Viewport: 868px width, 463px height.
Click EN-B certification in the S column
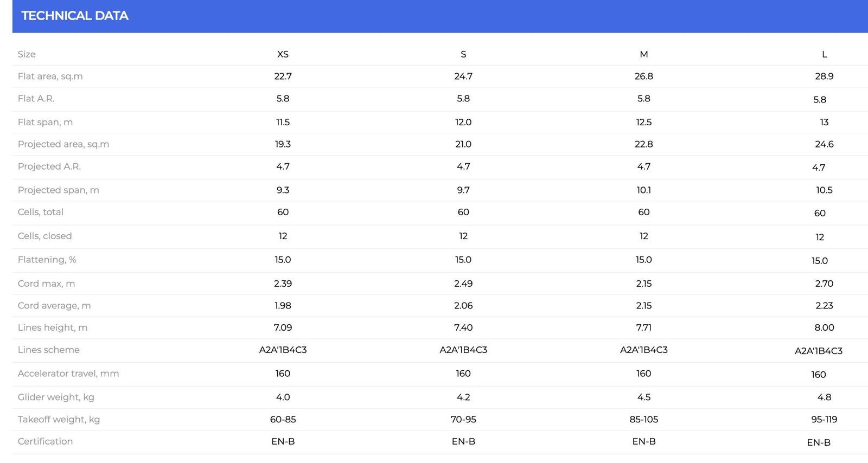tap(463, 442)
